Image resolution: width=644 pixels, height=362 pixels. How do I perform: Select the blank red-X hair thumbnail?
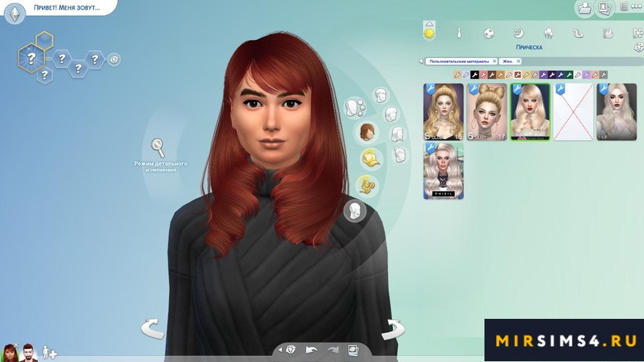tap(573, 112)
